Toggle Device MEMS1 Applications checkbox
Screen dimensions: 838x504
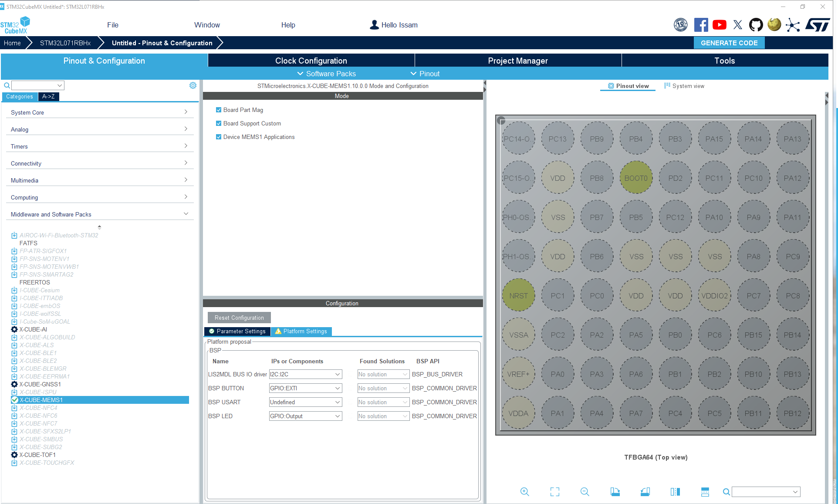tap(219, 137)
